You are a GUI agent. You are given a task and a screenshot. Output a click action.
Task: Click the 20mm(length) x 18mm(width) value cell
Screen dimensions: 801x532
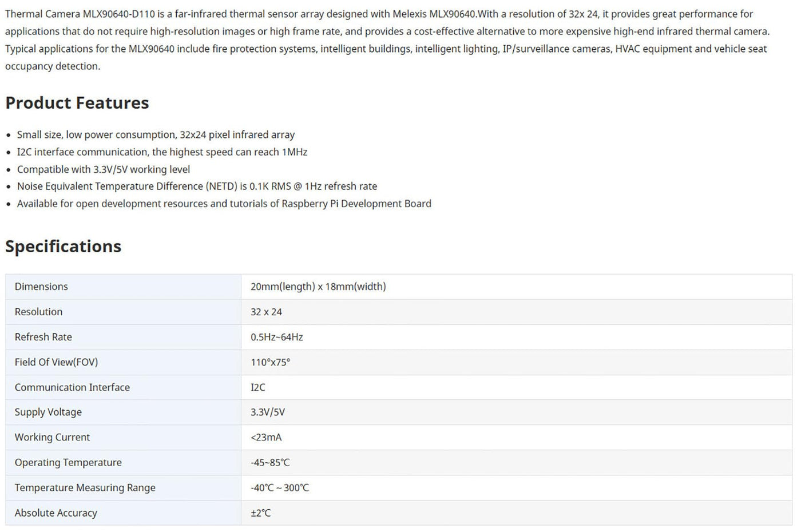pyautogui.click(x=318, y=287)
